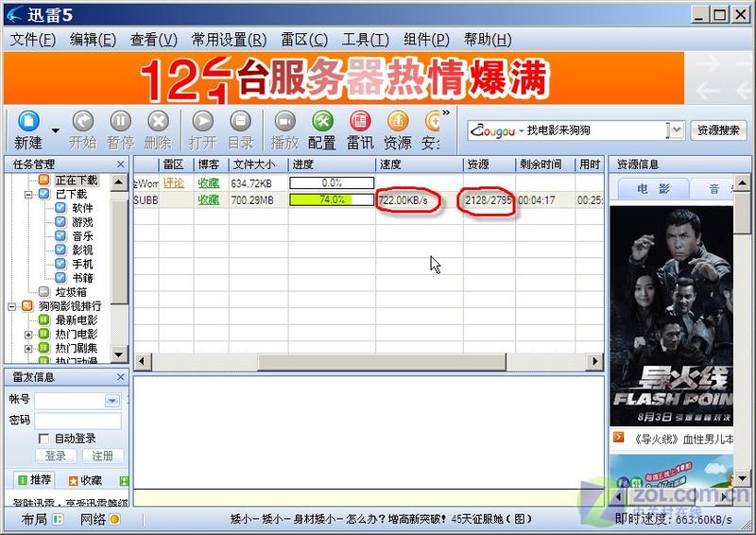
Task: Open the 组件(P) menu
Action: pyautogui.click(x=426, y=40)
